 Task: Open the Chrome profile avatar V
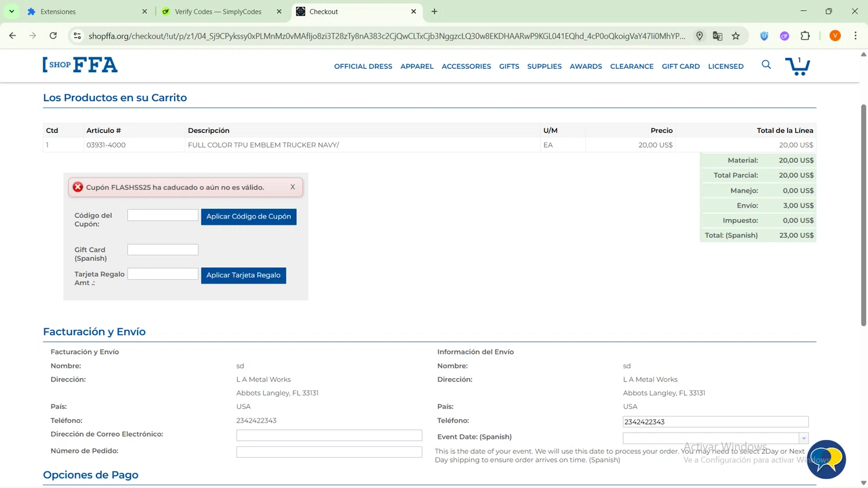(835, 36)
